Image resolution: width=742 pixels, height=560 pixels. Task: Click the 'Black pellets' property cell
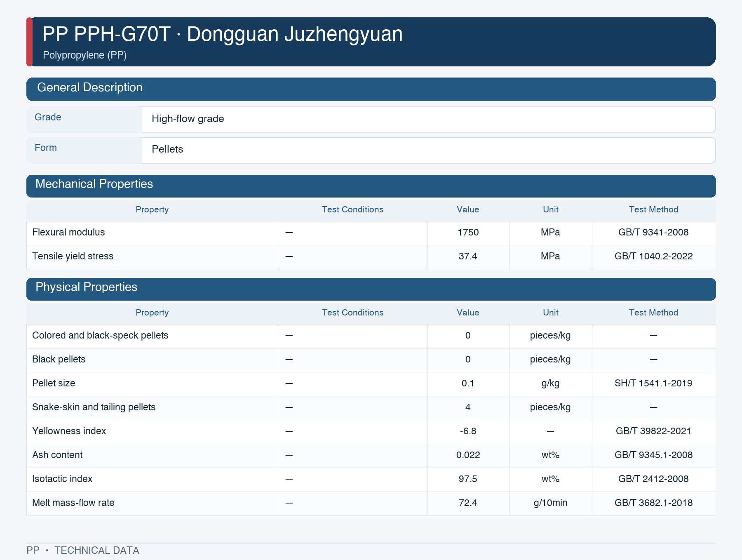point(153,360)
